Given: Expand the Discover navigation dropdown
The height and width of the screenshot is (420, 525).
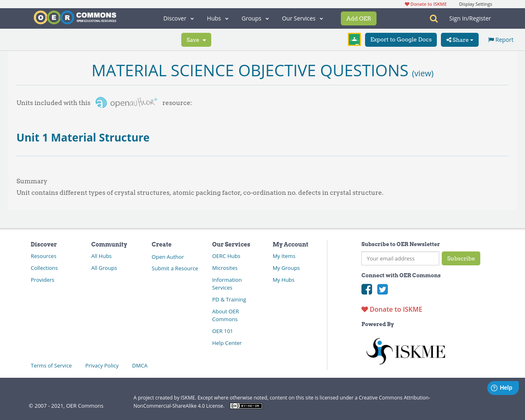Looking at the screenshot, I should 178,18.
